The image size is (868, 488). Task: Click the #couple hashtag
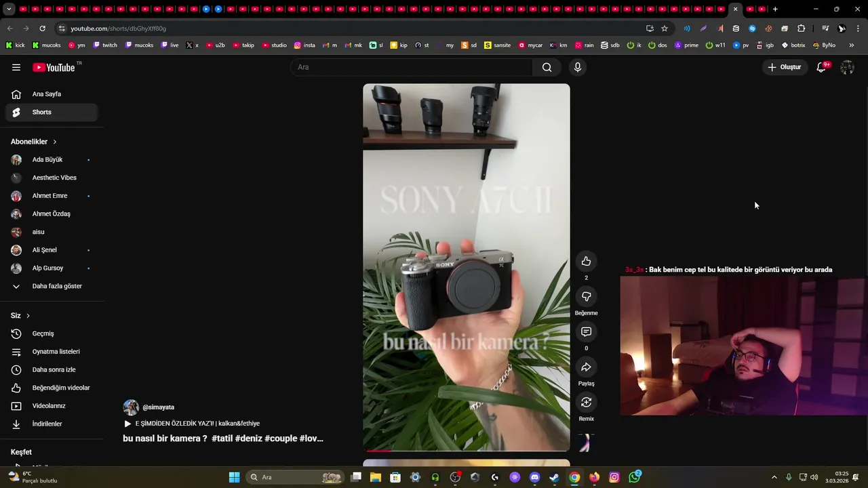(x=280, y=439)
